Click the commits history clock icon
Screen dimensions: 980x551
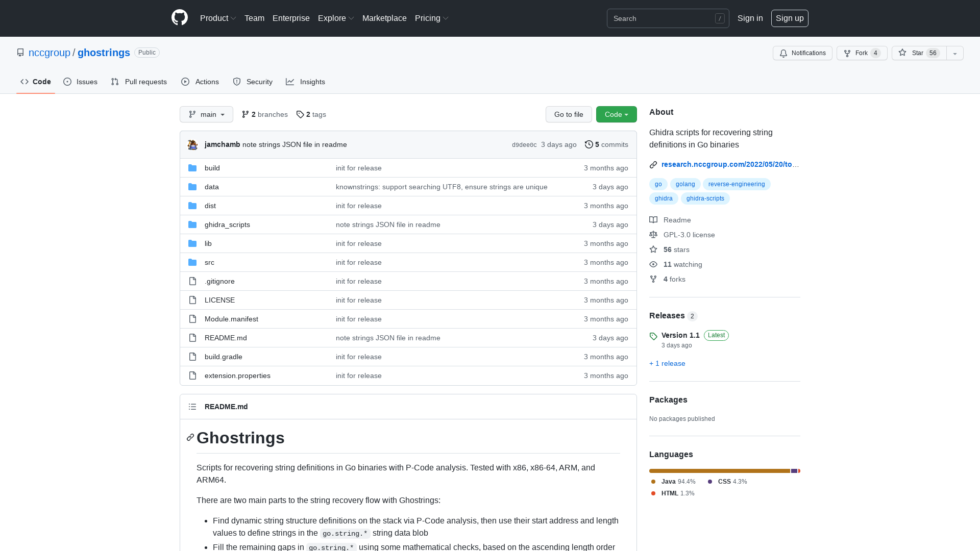click(x=589, y=144)
